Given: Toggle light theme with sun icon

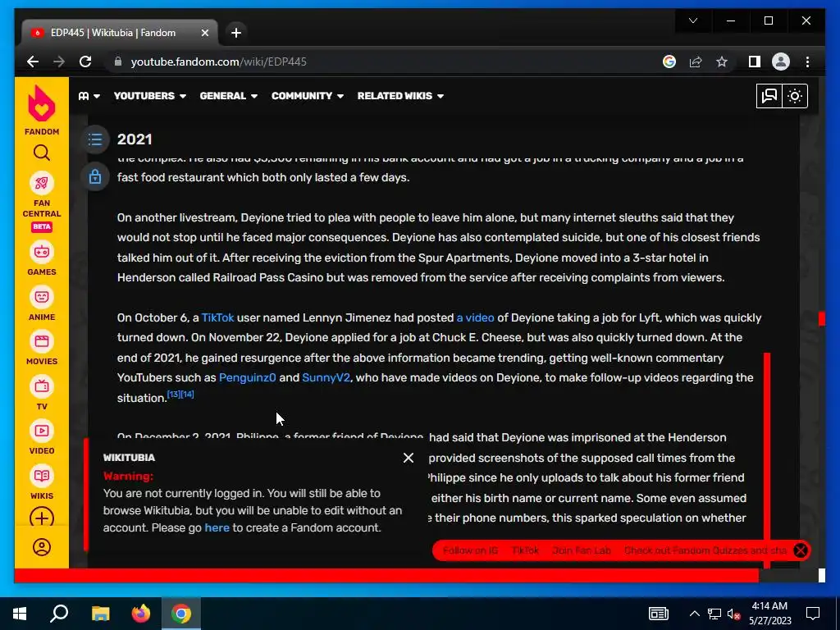Looking at the screenshot, I should pyautogui.click(x=795, y=96).
